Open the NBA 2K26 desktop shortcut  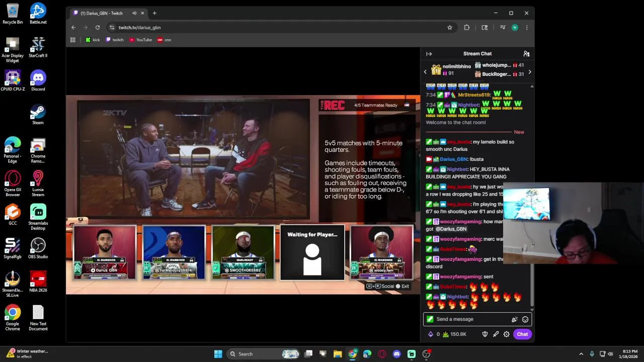38,282
